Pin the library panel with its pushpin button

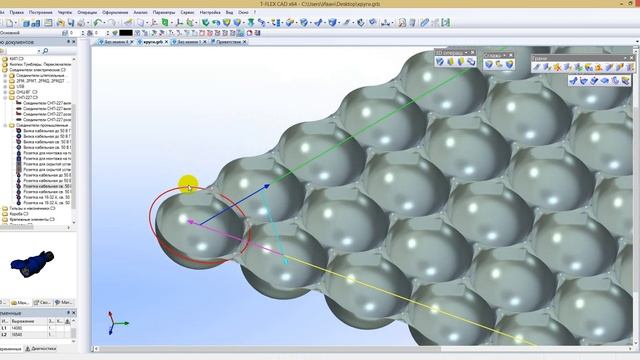point(69,42)
